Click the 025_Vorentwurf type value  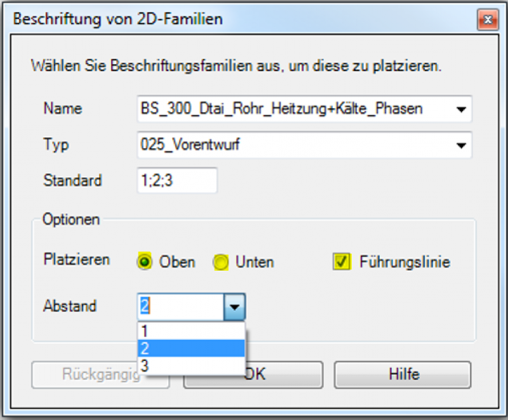pyautogui.click(x=190, y=145)
